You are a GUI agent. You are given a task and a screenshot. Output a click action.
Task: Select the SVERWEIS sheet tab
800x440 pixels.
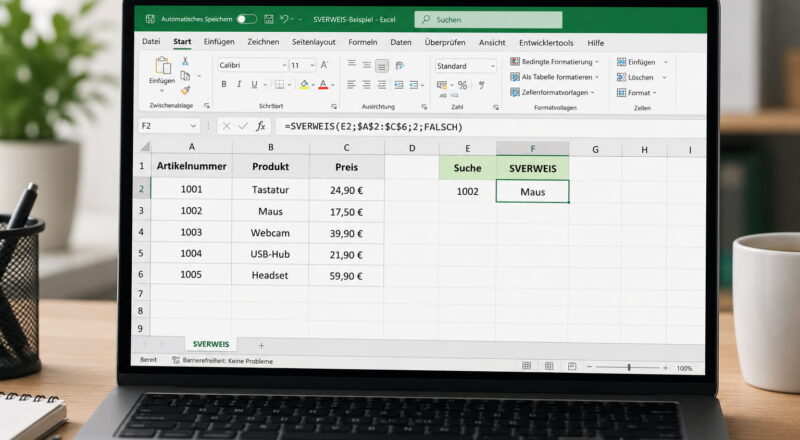(211, 345)
